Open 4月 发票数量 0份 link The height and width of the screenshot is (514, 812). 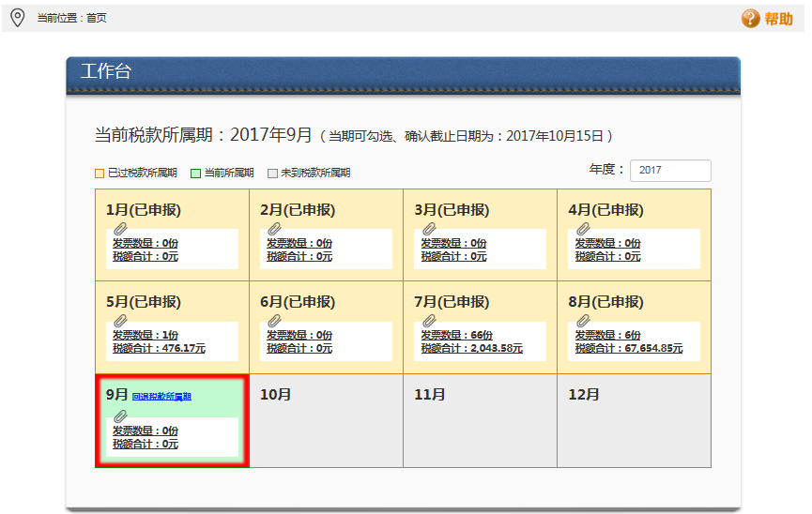[x=608, y=243]
